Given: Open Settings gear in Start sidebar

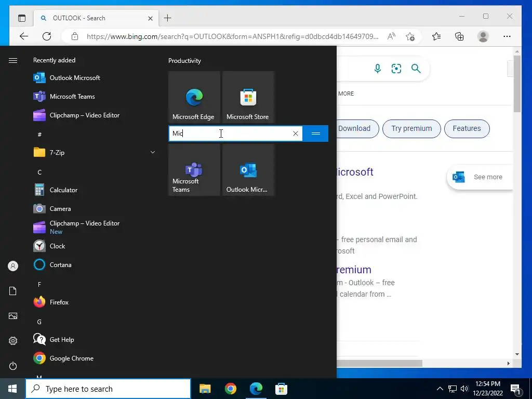Looking at the screenshot, I should (x=13, y=341).
